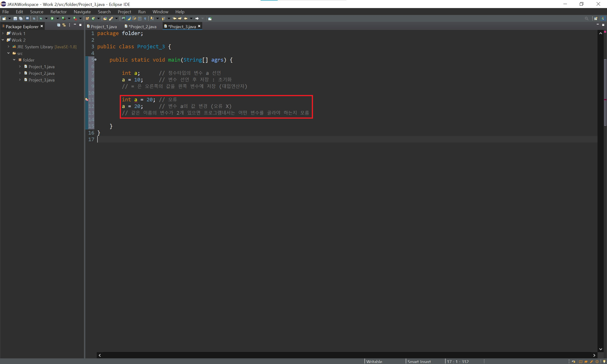Click the New Java Class icon

93,18
